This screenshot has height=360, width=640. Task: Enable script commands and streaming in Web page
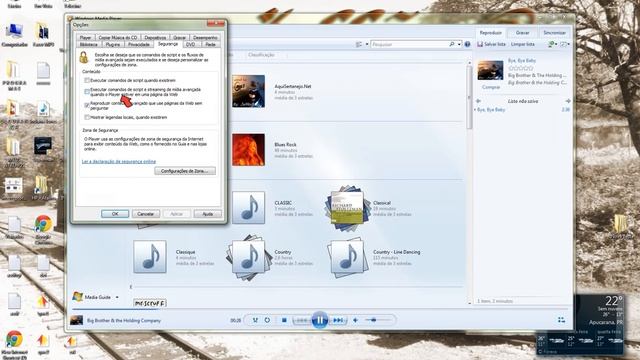point(87,91)
